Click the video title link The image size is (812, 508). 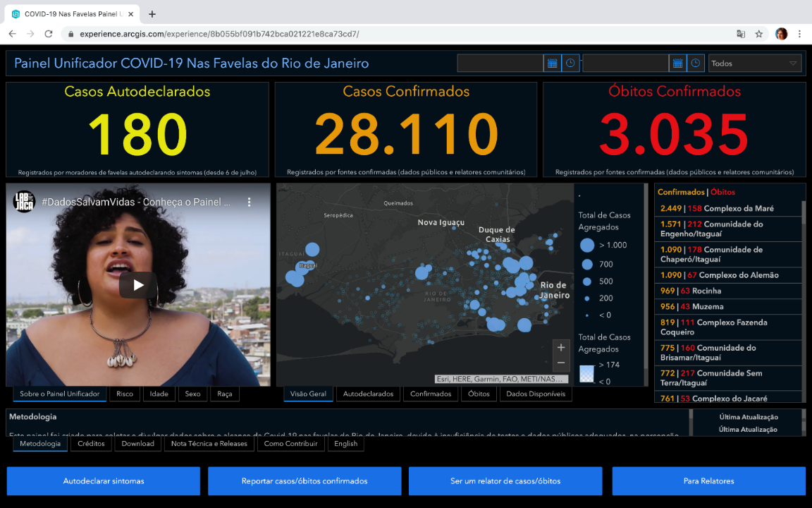(x=135, y=202)
